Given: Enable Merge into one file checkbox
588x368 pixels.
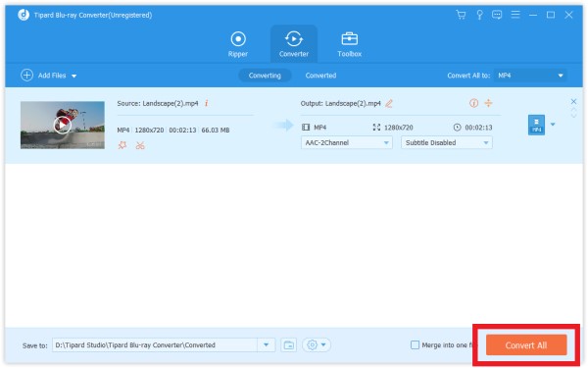Looking at the screenshot, I should pyautogui.click(x=415, y=344).
